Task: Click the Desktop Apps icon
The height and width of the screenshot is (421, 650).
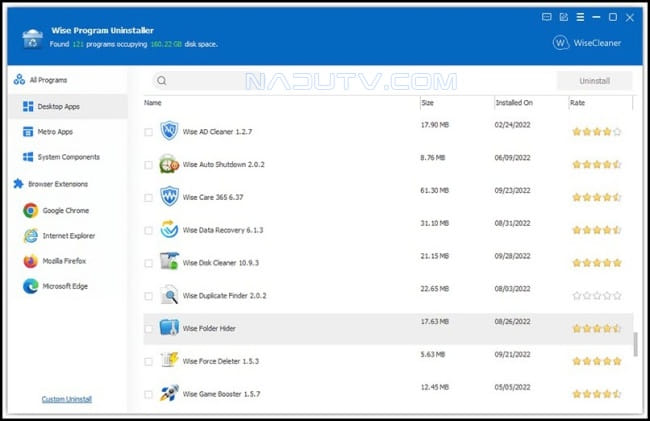Action: 28,106
